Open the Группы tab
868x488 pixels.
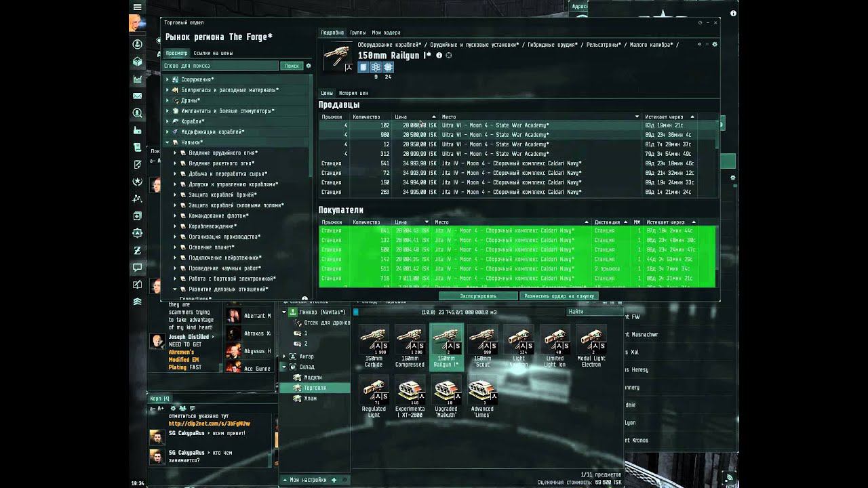tap(358, 33)
